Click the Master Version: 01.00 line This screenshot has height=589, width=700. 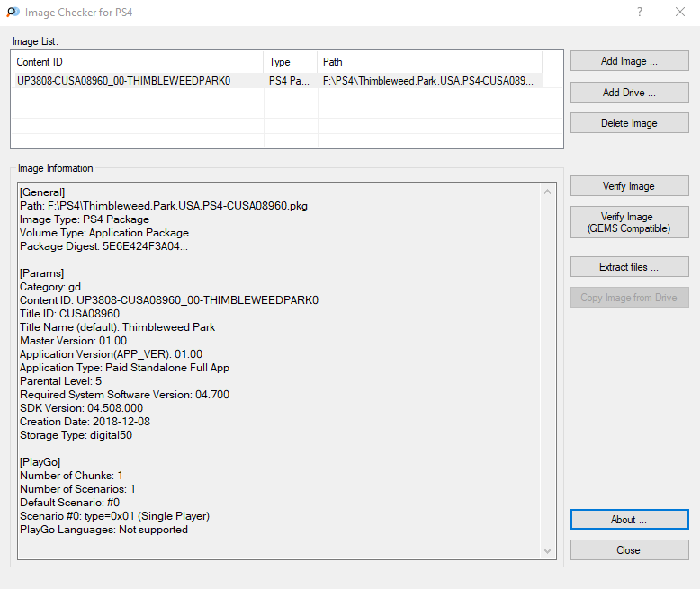click(73, 341)
